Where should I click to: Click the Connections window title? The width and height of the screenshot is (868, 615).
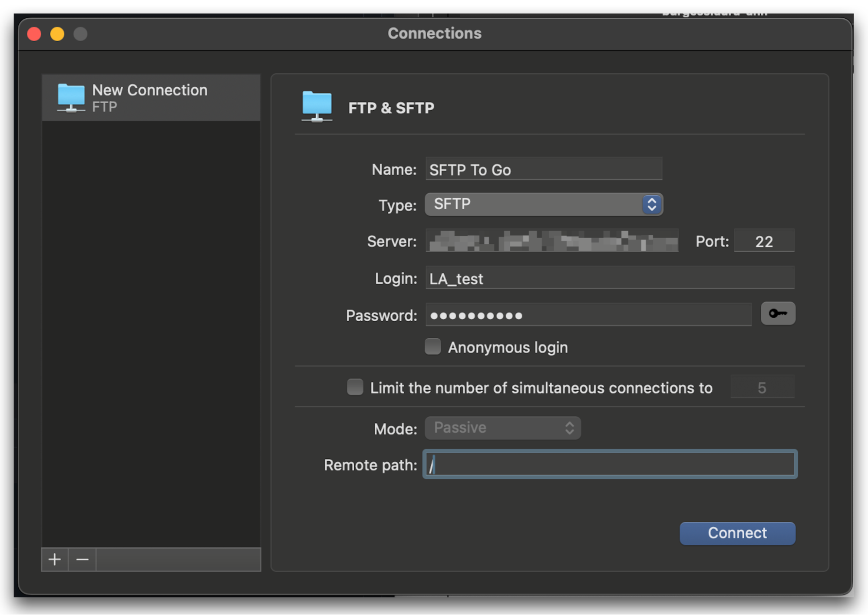point(434,33)
